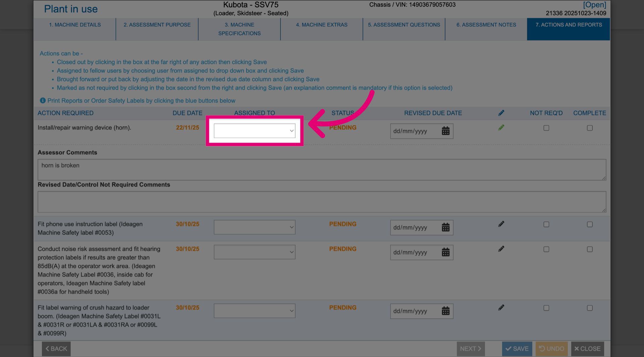
Task: Click pencil icon for noise risk assessment action
Action: 501,249
